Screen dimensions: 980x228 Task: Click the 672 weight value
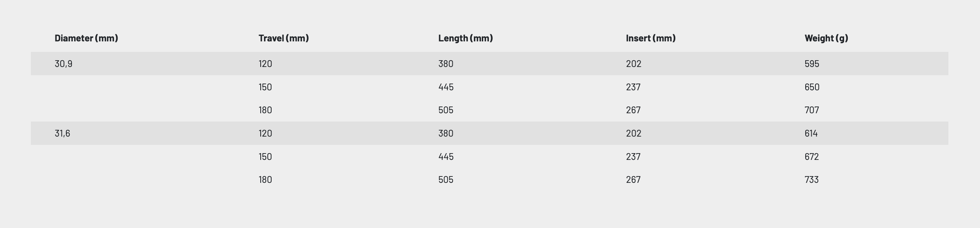click(x=812, y=157)
